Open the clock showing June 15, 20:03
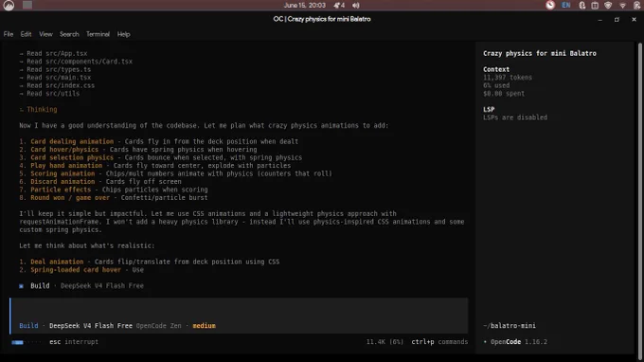 pyautogui.click(x=304, y=6)
